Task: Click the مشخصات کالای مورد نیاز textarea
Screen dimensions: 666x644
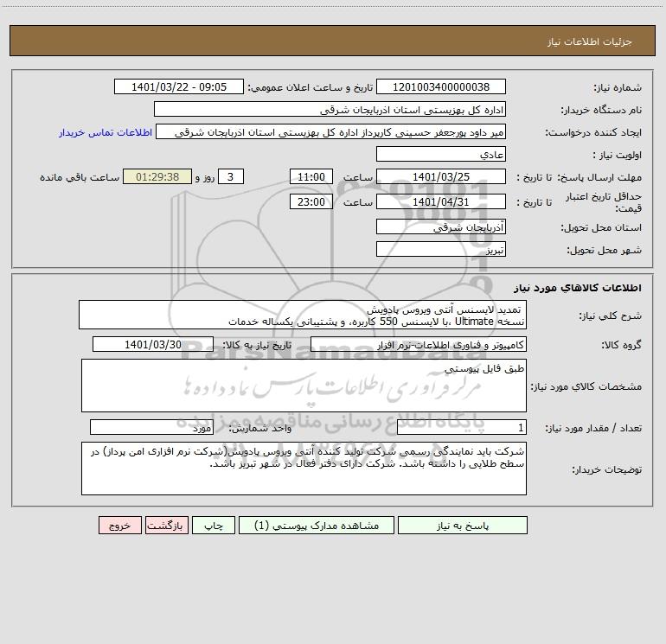Action: [x=304, y=386]
